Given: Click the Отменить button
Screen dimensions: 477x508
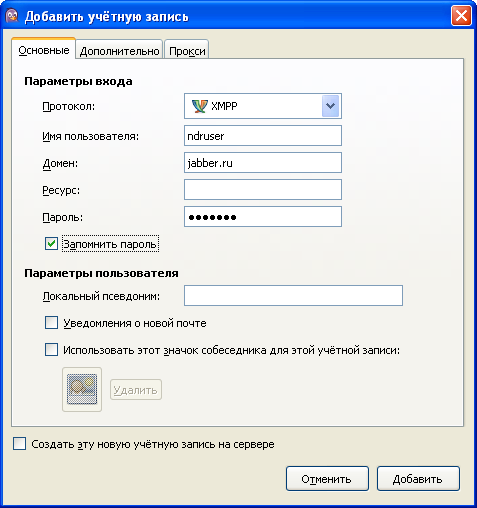Looking at the screenshot, I should coord(327,479).
